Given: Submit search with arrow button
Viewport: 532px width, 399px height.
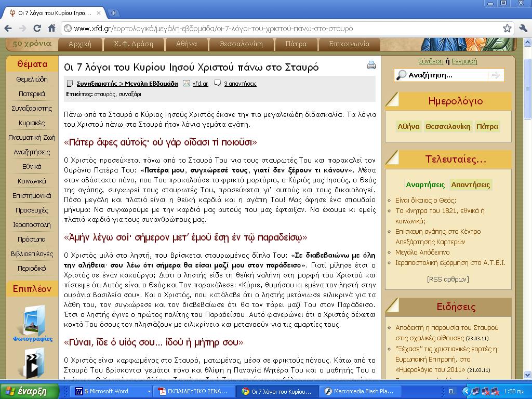Looking at the screenshot, I should click(496, 75).
